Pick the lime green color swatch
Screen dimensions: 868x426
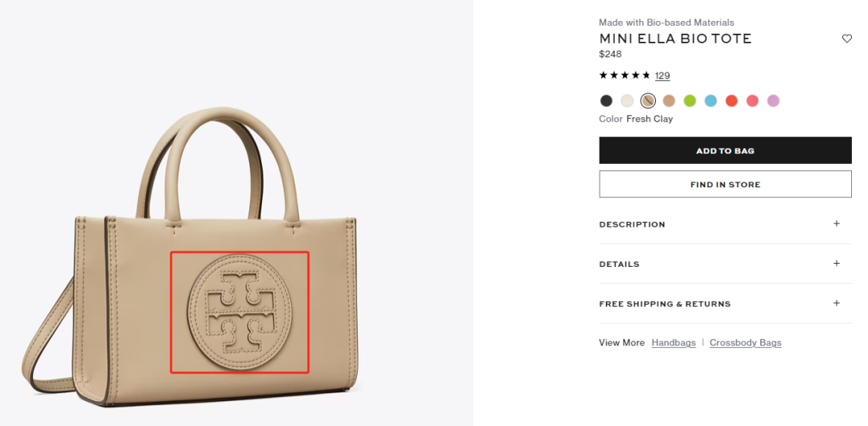click(690, 100)
